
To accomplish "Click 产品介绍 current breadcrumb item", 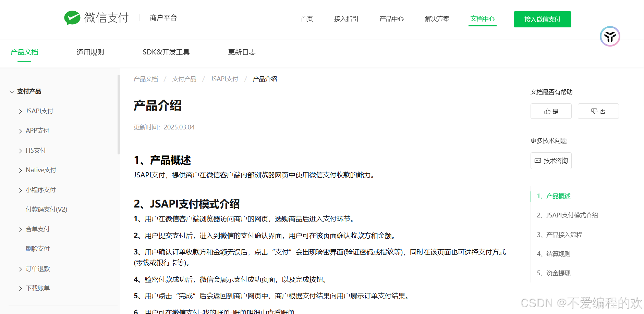I will pyautogui.click(x=265, y=79).
